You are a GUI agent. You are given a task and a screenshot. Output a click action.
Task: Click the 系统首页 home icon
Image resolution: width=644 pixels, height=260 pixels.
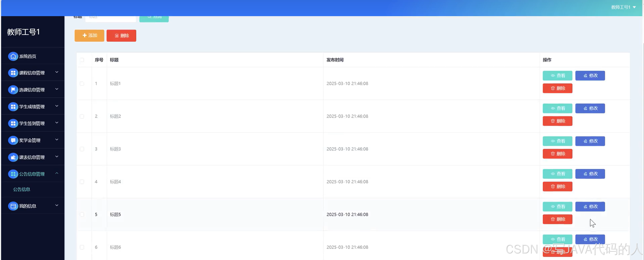13,57
